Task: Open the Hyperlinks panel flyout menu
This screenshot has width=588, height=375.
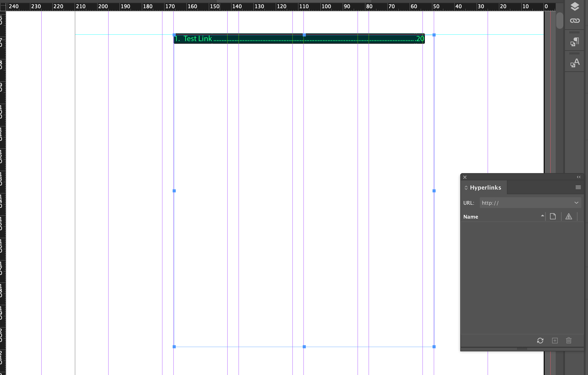Action: pyautogui.click(x=578, y=187)
